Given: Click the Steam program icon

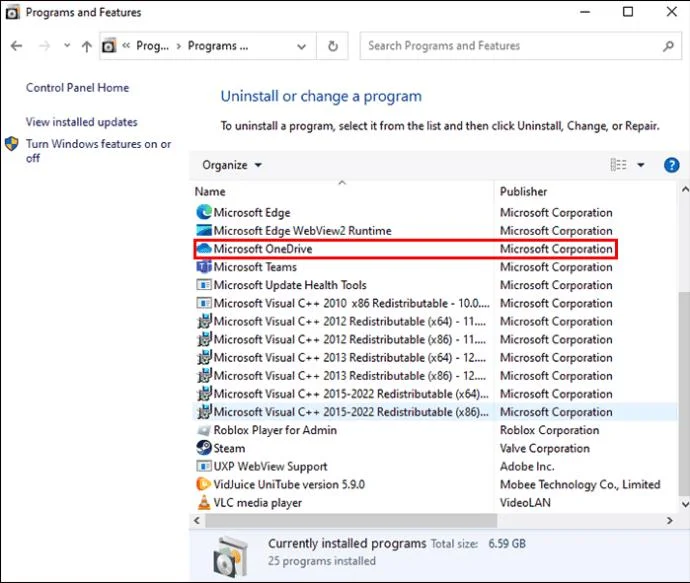Looking at the screenshot, I should (204, 448).
